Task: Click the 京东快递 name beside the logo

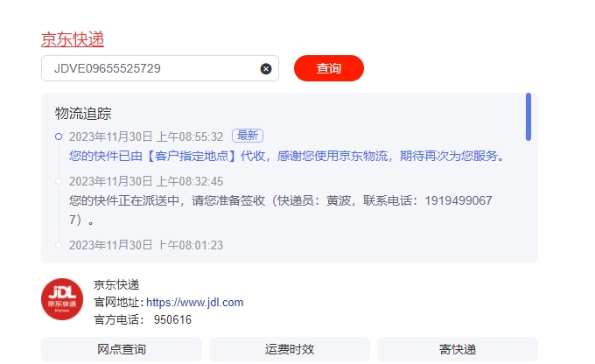Action: pyautogui.click(x=116, y=284)
